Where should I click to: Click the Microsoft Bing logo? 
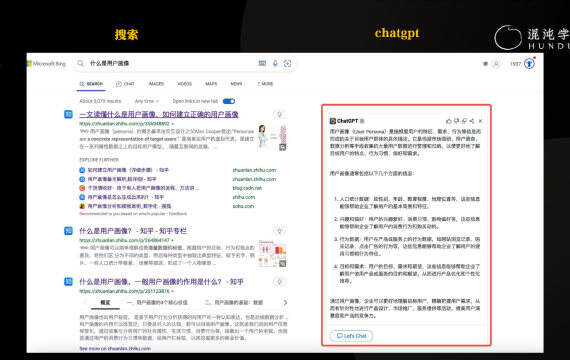tap(46, 64)
